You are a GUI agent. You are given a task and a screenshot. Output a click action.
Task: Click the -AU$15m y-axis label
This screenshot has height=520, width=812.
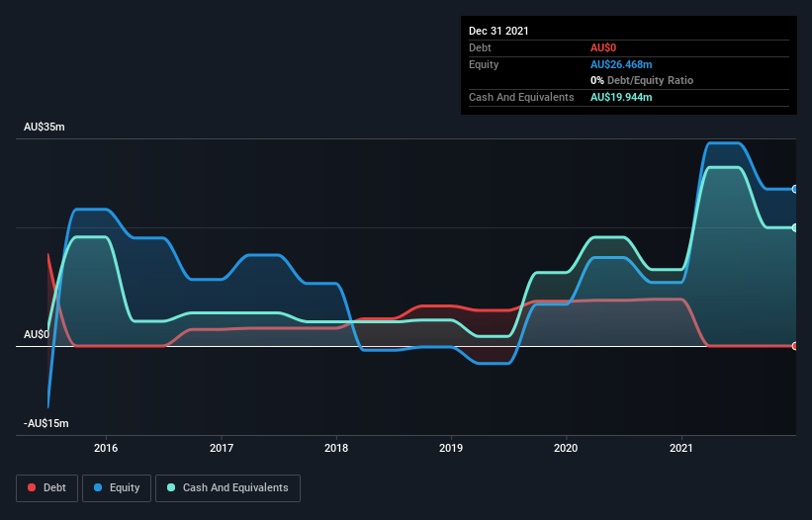coord(46,423)
